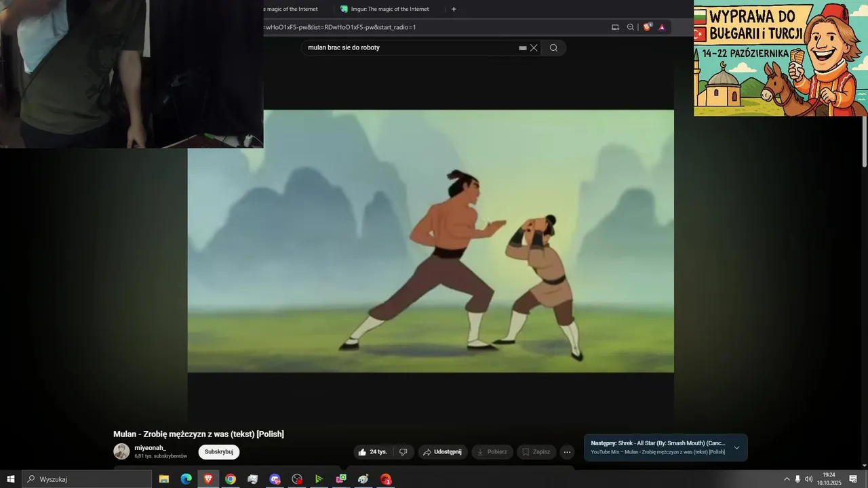Screen dimensions: 868x488
Task: Open the more actions three-dot menu
Action: (568, 452)
